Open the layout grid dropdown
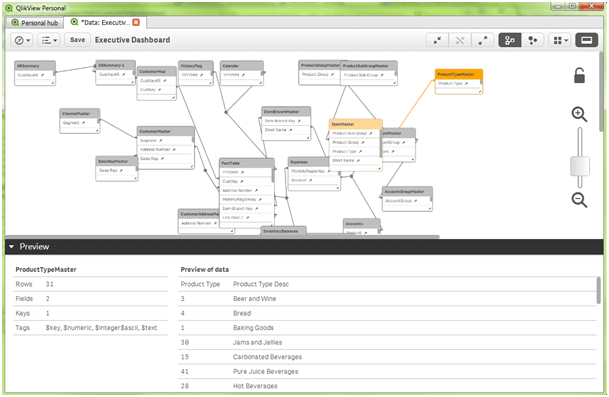 click(560, 40)
